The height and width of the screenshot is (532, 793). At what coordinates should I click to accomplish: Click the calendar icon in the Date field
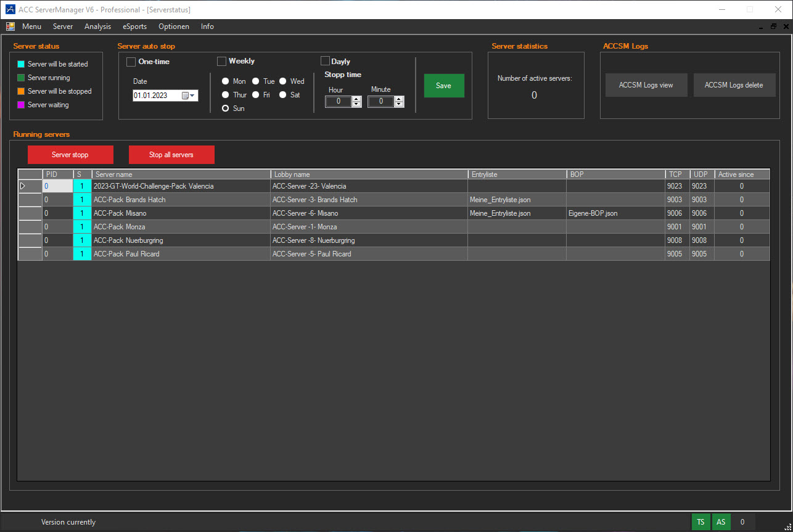185,96
